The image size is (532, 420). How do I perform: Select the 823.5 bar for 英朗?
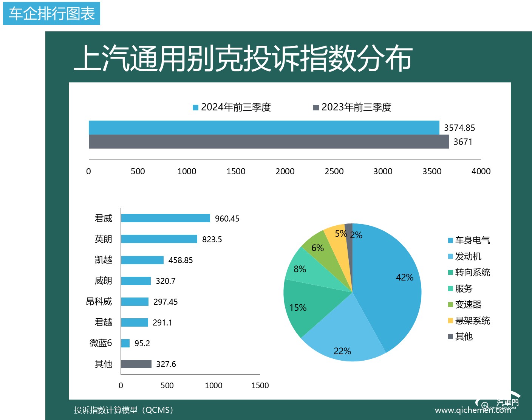[159, 239]
